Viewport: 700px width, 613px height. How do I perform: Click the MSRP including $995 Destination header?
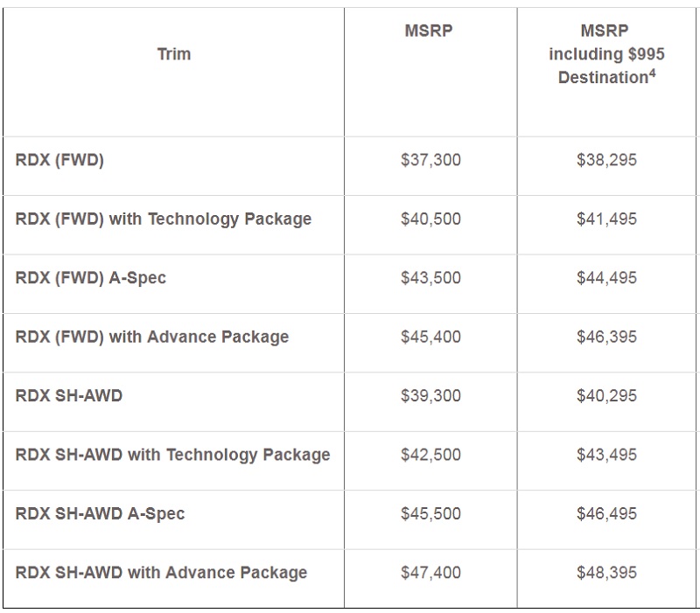tap(606, 54)
